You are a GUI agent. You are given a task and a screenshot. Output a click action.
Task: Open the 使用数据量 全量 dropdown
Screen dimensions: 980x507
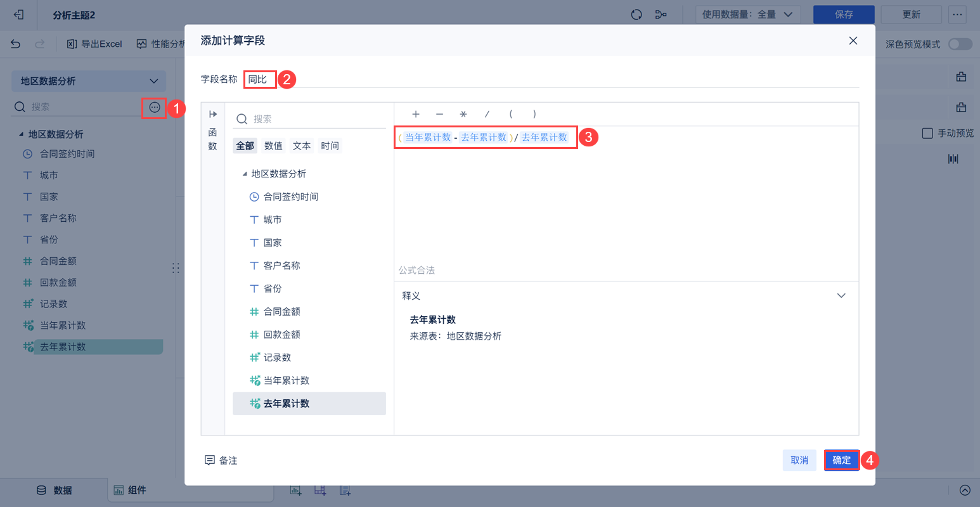748,15
